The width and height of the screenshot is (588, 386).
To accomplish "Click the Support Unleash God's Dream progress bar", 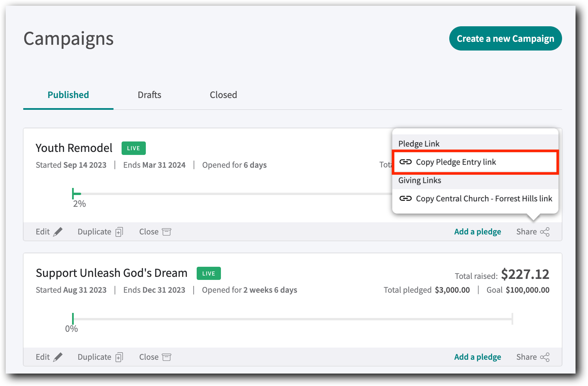I will 292,319.
